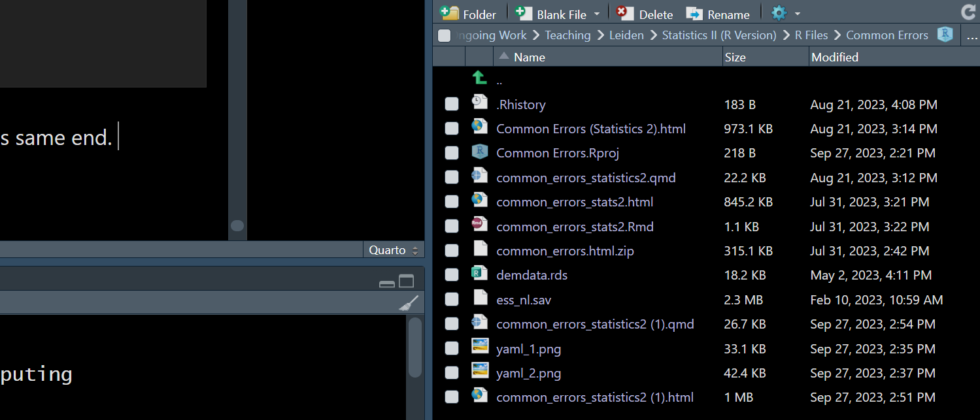The image size is (980, 420).
Task: Click the refresh file listing icon
Action: coord(968,12)
